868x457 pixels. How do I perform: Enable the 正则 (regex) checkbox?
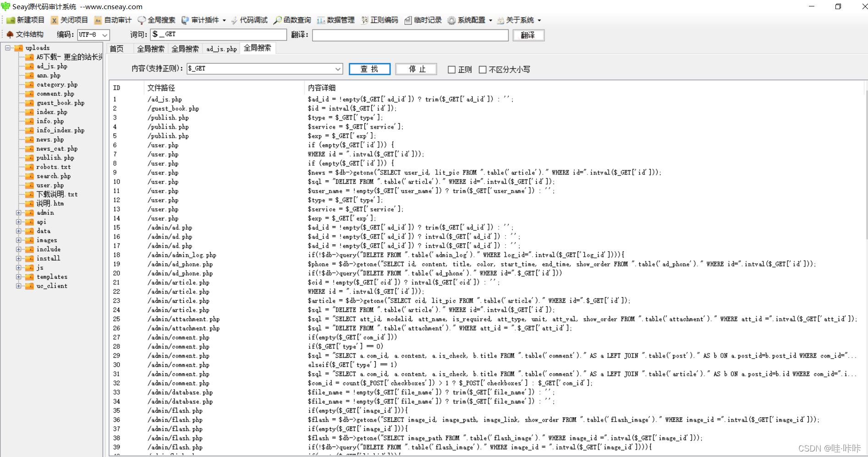pos(451,70)
